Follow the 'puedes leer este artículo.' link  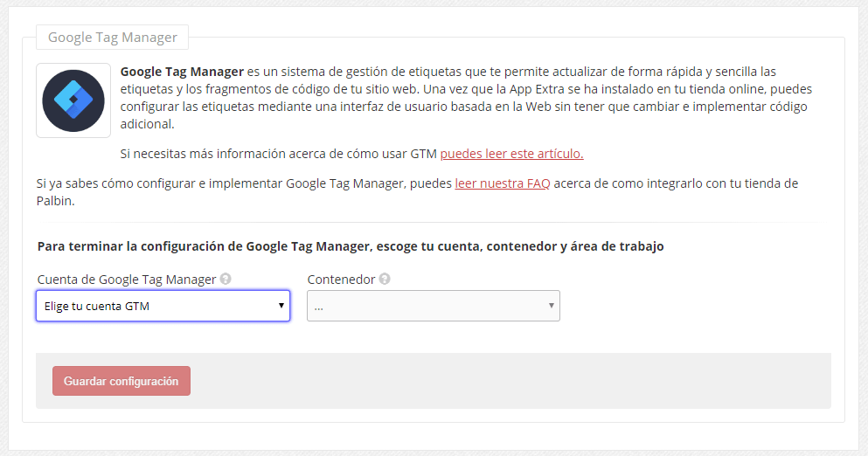coord(511,153)
